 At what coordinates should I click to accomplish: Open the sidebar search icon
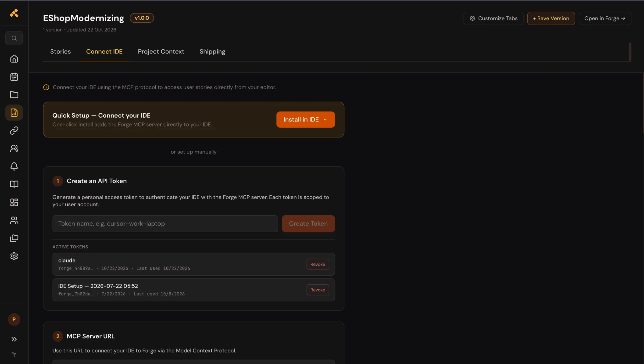pyautogui.click(x=14, y=38)
